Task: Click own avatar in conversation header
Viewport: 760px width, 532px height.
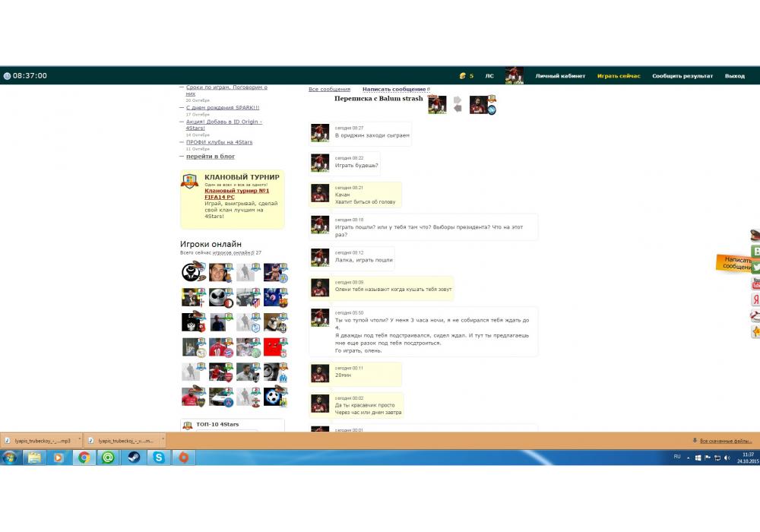Action: tap(437, 105)
